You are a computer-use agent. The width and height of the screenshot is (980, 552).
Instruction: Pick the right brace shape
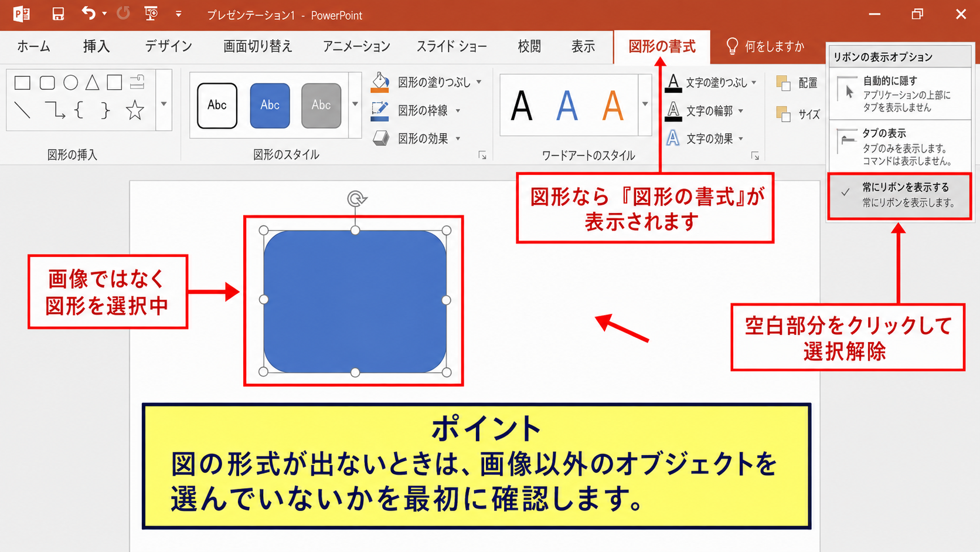tap(105, 110)
